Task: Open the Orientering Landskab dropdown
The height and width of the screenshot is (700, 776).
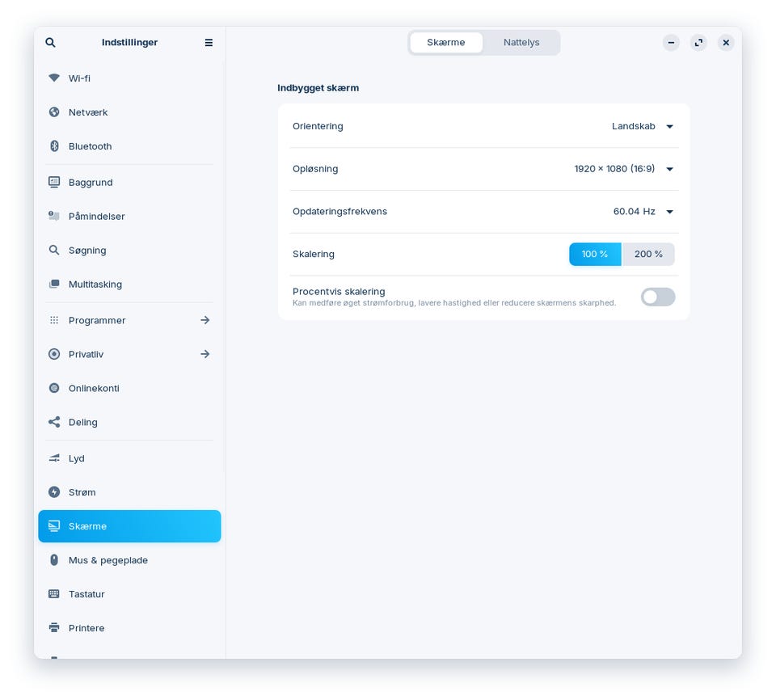Action: [x=643, y=126]
